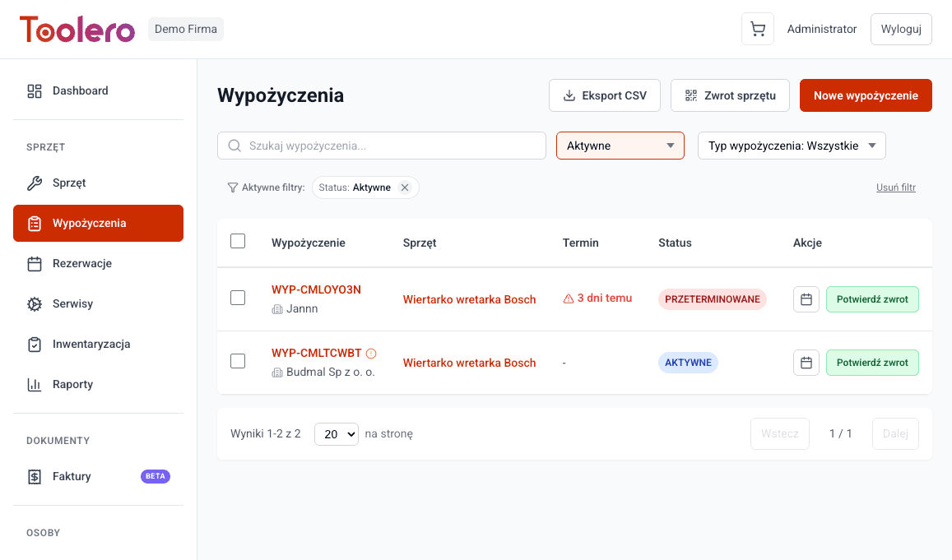Remove the Status: Aktywne filter chip

click(405, 187)
